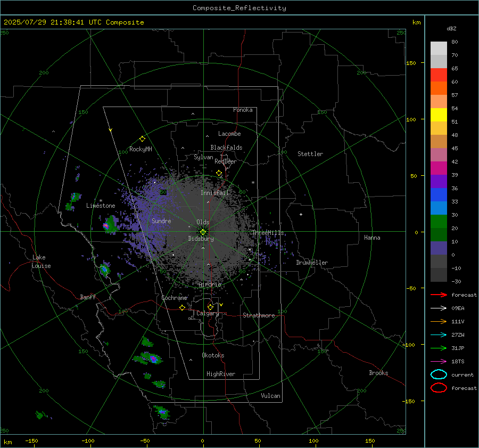Click the Lake Louise label
The width and height of the screenshot is (479, 448).
pos(41,262)
